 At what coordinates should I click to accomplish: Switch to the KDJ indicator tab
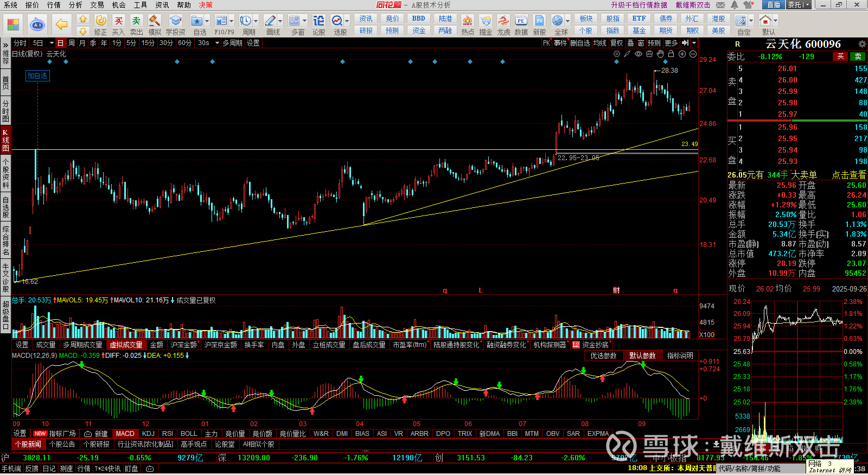[x=148, y=434]
